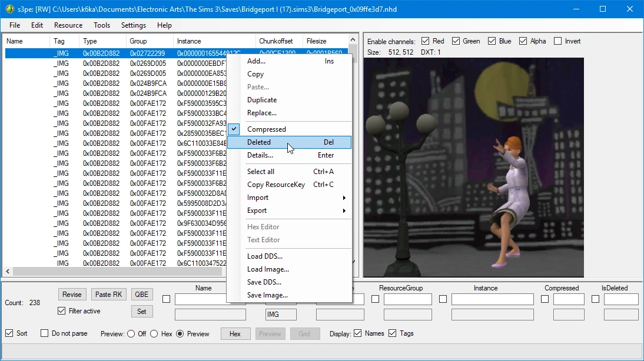This screenshot has width=644, height=361.
Task: Select the Preview Hex radio button
Action: click(154, 333)
